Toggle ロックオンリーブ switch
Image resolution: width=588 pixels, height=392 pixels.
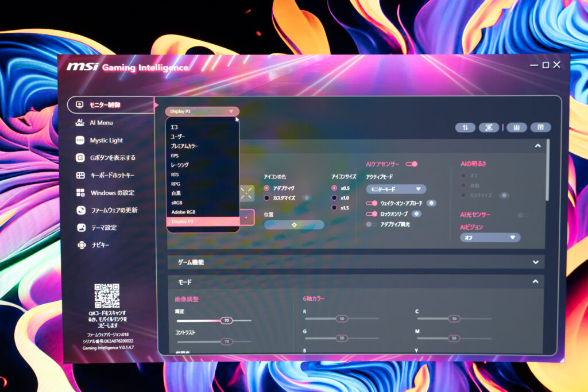[372, 214]
